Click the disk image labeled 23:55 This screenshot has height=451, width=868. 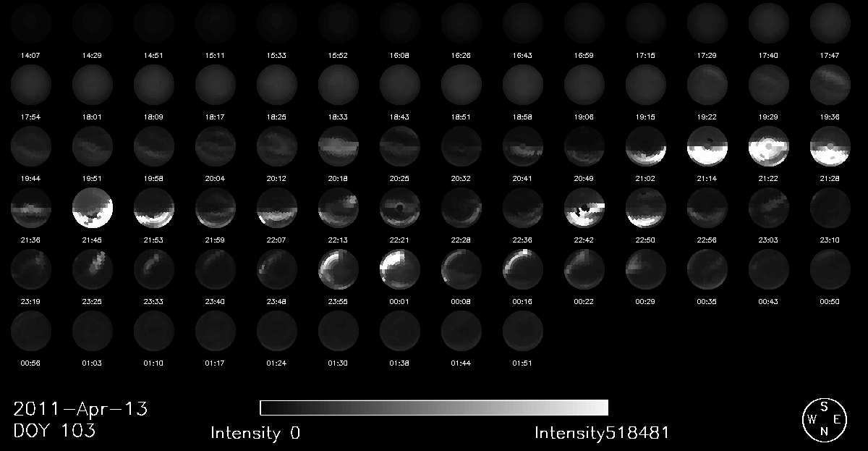tap(339, 269)
